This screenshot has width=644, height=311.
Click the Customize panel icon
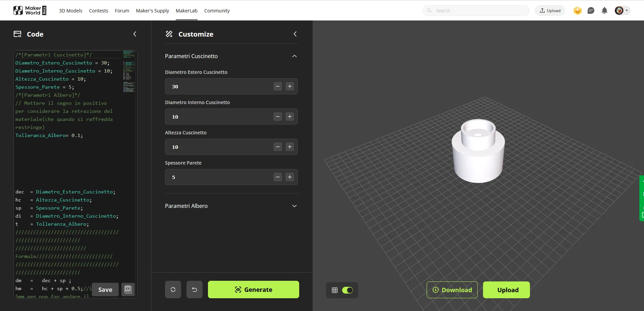point(169,34)
